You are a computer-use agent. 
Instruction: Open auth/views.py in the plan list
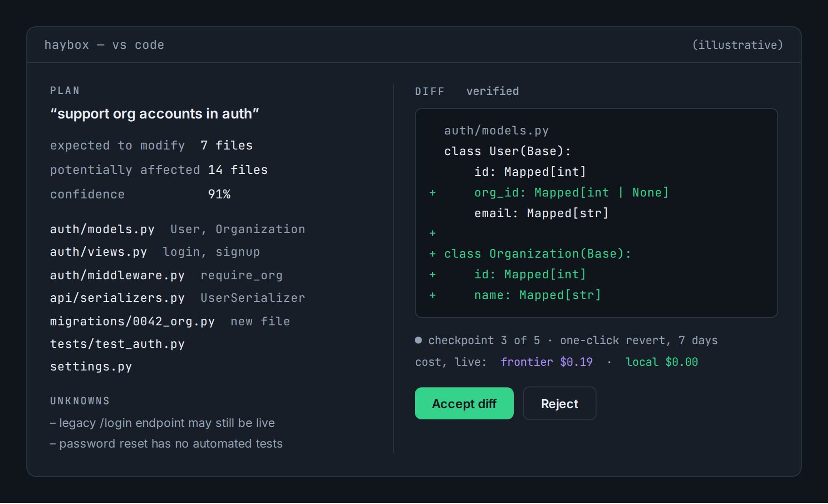point(98,252)
